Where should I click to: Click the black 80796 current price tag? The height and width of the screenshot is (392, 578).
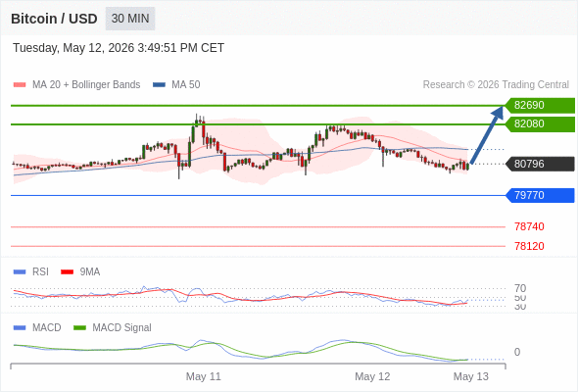(x=540, y=164)
